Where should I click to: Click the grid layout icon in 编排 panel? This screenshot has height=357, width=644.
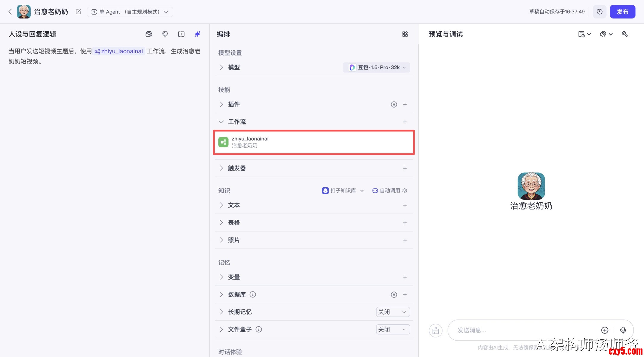tap(405, 34)
